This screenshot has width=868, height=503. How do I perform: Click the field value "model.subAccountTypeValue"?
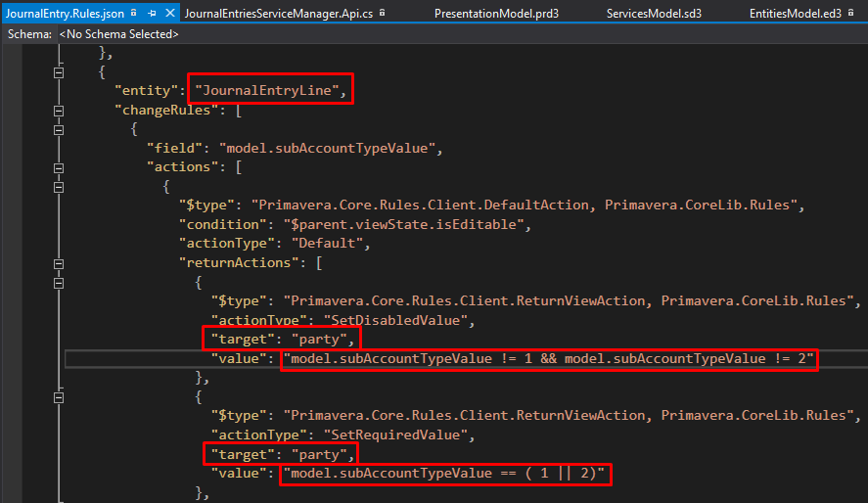pyautogui.click(x=327, y=148)
